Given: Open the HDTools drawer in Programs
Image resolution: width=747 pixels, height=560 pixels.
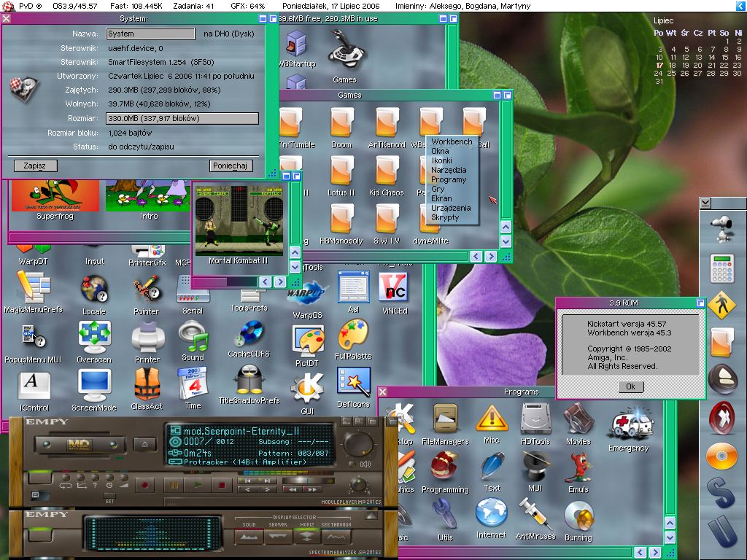Looking at the screenshot, I should (535, 419).
